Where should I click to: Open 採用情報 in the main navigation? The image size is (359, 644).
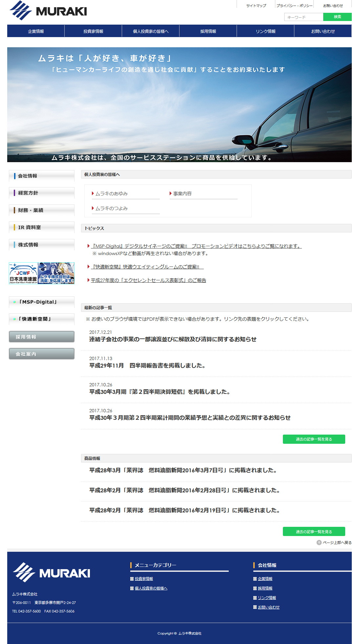click(x=208, y=31)
